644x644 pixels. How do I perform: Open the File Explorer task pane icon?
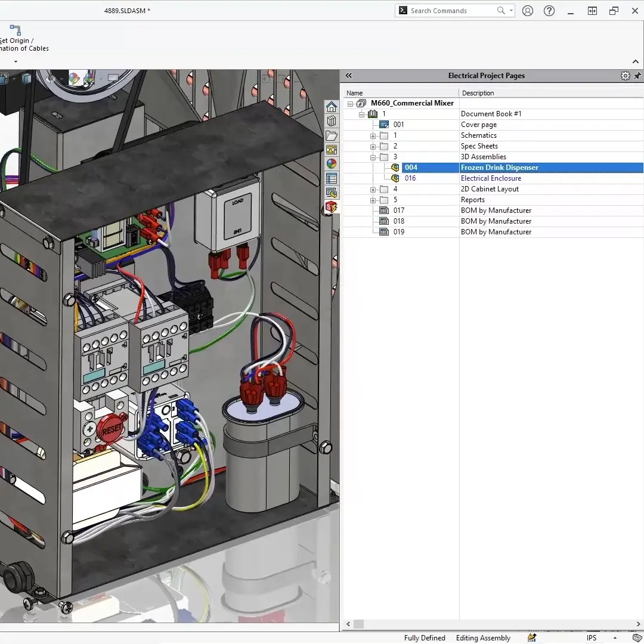332,135
